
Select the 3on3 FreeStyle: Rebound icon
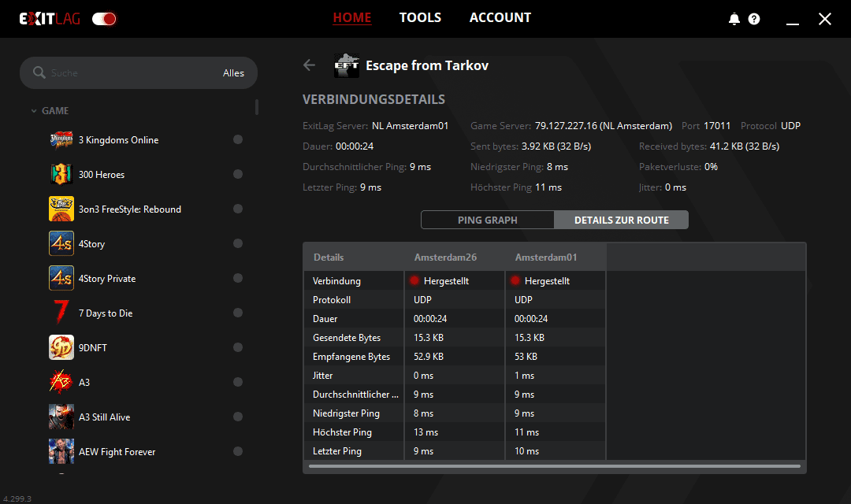61,209
